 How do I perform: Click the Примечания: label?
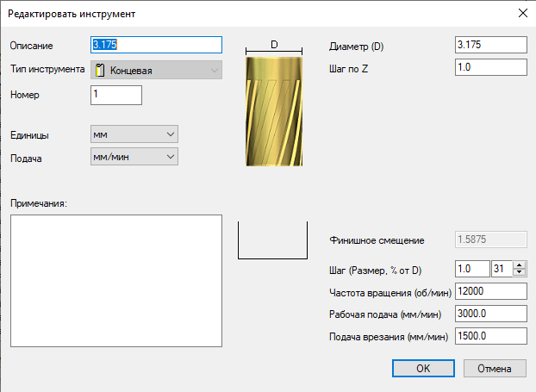(x=39, y=203)
